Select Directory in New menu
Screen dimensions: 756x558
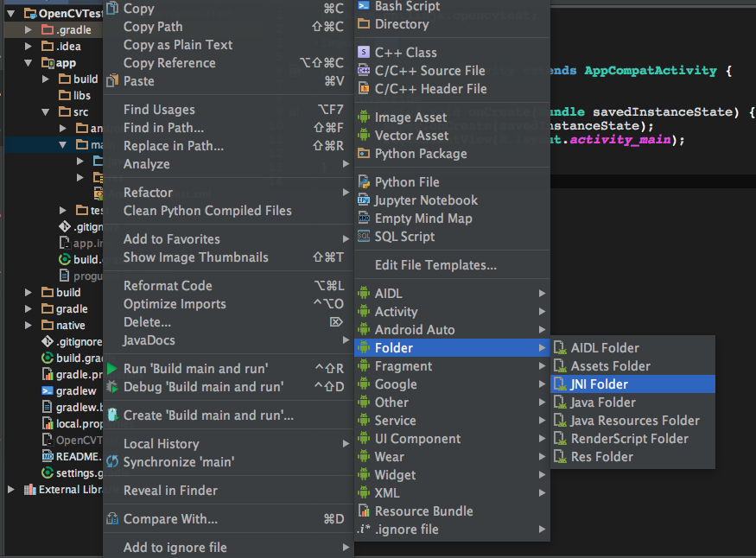(452, 24)
